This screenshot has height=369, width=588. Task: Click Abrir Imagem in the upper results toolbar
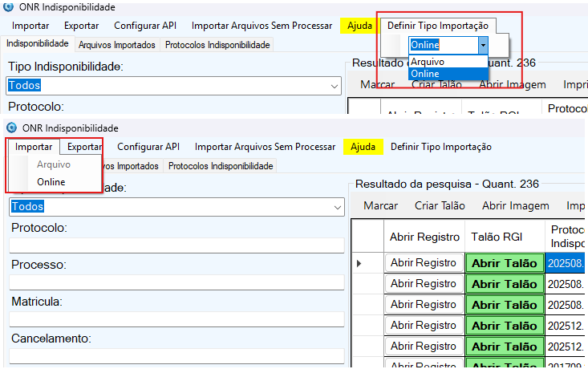(513, 84)
